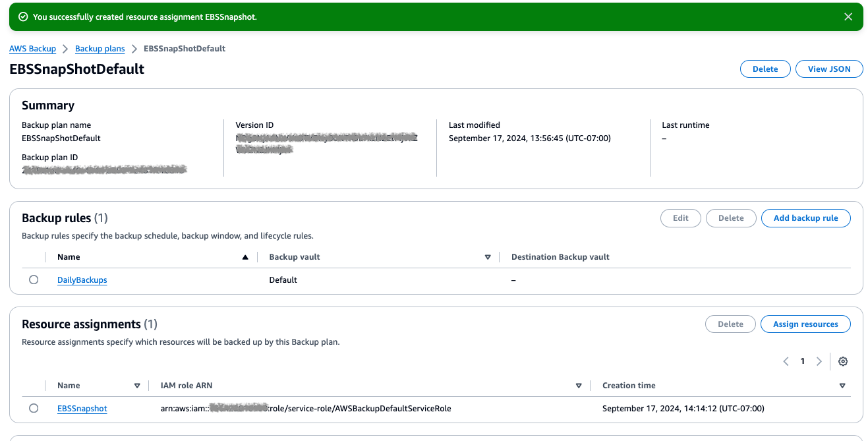This screenshot has width=868, height=441.
Task: Open the EBSSnapshot resource assignment
Action: tap(82, 408)
